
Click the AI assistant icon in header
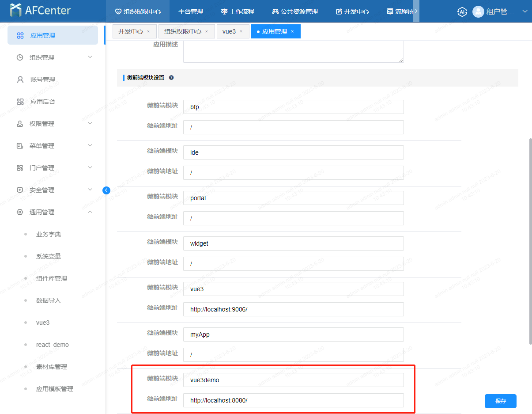pyautogui.click(x=462, y=11)
